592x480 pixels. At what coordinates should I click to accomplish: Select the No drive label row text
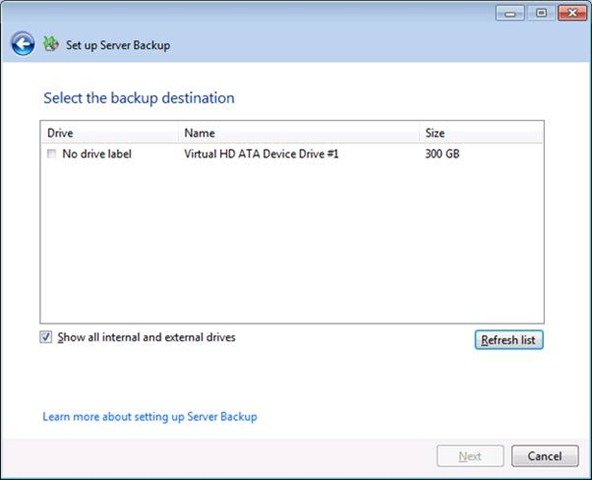(97, 154)
